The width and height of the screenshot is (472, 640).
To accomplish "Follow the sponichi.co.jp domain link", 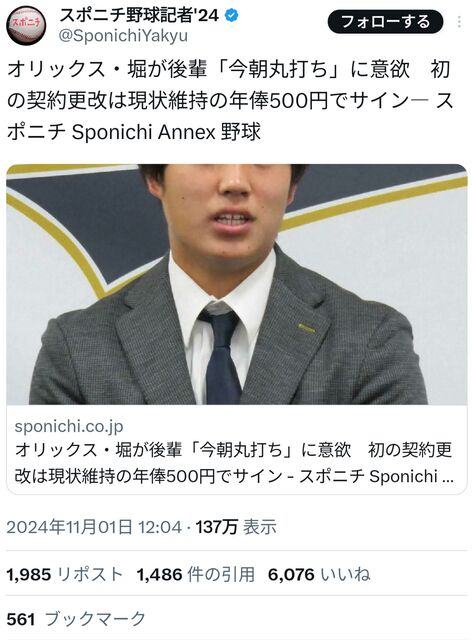I will coord(69,426).
